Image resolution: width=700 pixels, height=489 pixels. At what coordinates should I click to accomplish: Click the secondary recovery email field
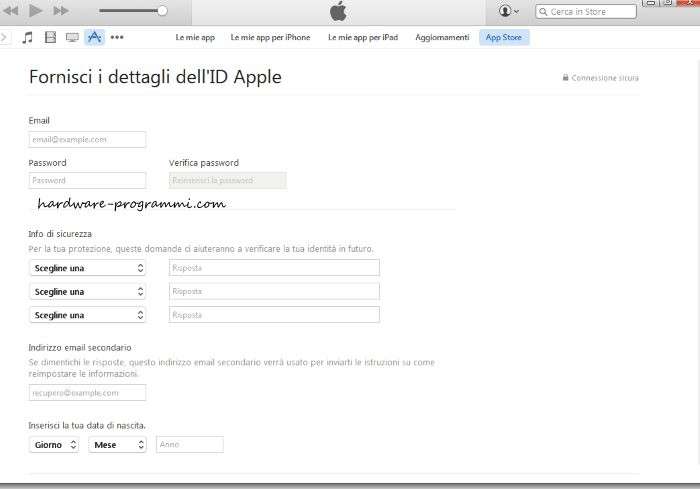pyautogui.click(x=88, y=393)
